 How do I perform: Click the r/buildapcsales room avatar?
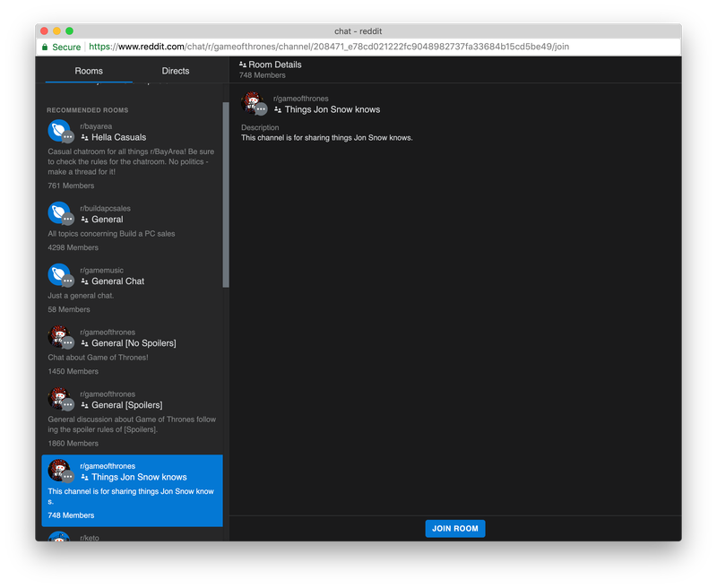tap(60, 213)
